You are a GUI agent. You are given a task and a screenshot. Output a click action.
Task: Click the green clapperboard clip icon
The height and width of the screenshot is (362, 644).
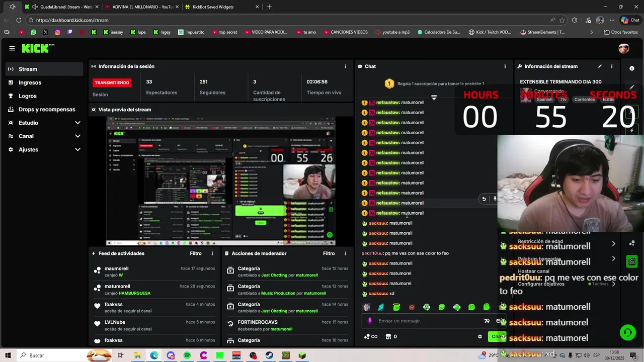(631, 261)
